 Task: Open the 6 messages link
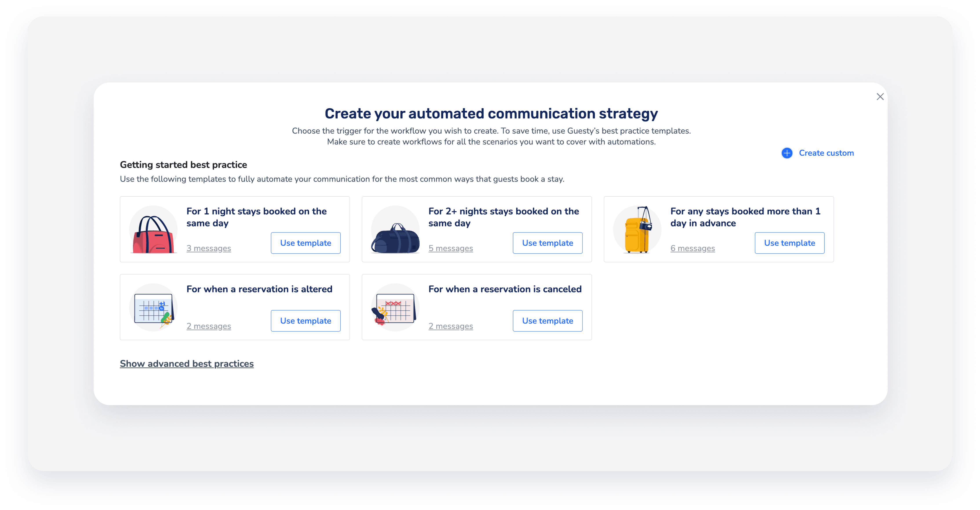click(692, 249)
